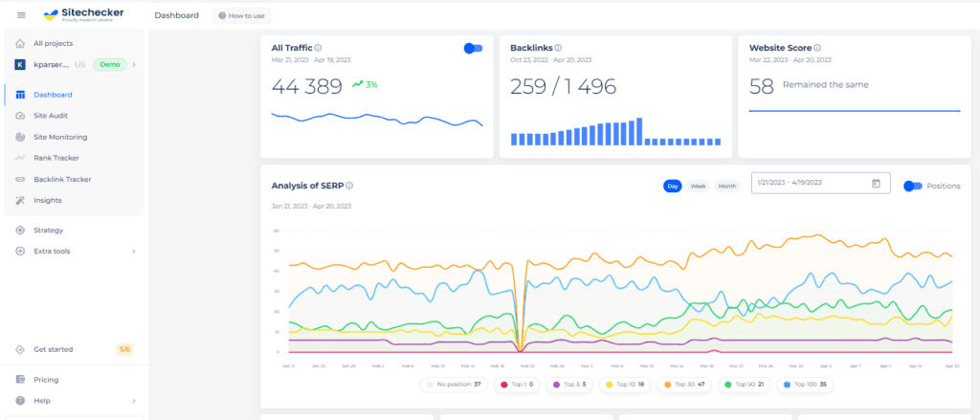Click the Site Audit gauge icon
Image resolution: width=980 pixels, height=420 pixels.
[20, 116]
